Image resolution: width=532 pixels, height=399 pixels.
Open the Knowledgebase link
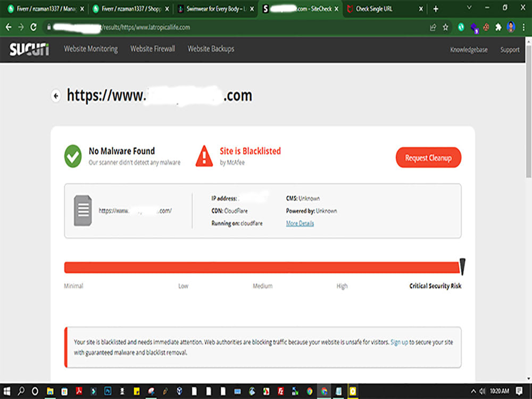(469, 50)
